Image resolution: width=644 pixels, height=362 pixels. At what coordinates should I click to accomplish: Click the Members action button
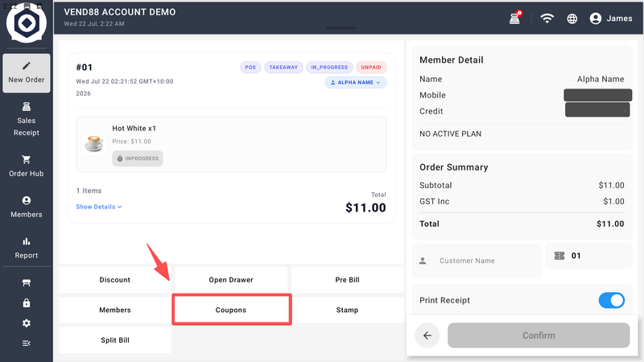pos(115,310)
